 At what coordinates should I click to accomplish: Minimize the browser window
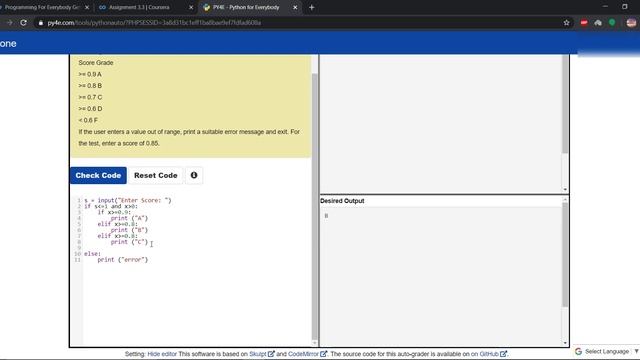[x=605, y=7]
